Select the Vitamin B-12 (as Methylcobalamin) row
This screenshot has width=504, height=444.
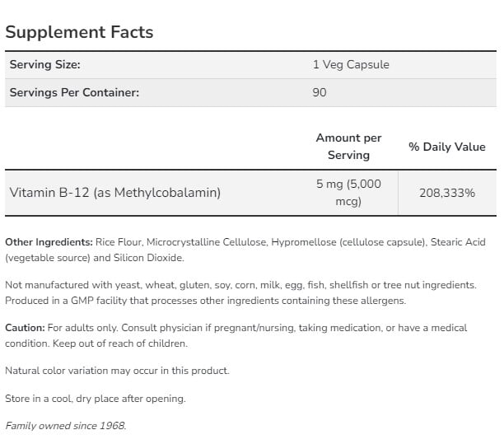[x=250, y=193]
